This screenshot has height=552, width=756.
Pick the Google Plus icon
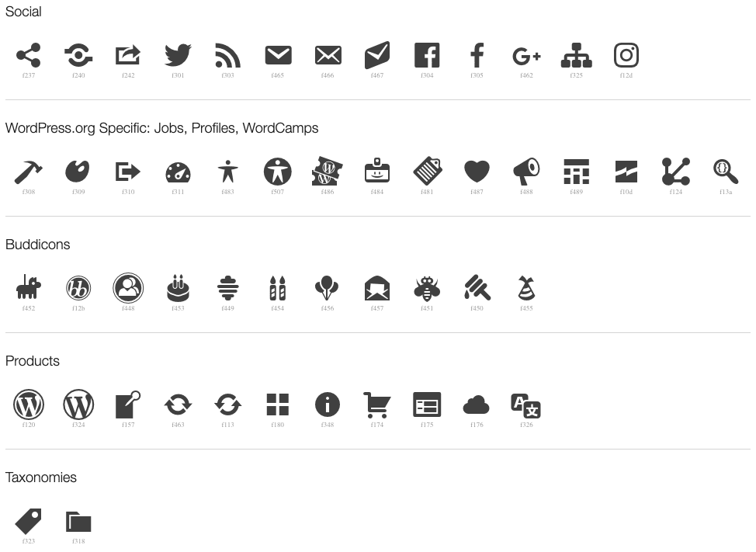tap(526, 57)
